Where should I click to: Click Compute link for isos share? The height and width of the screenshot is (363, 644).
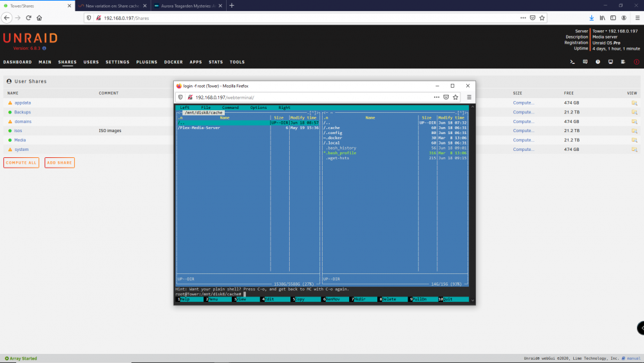point(524,131)
